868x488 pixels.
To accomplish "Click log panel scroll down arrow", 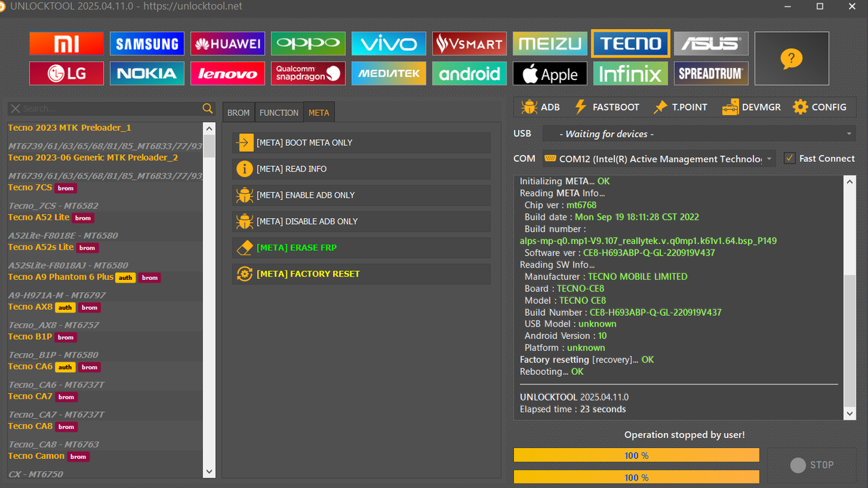I will pos(850,413).
